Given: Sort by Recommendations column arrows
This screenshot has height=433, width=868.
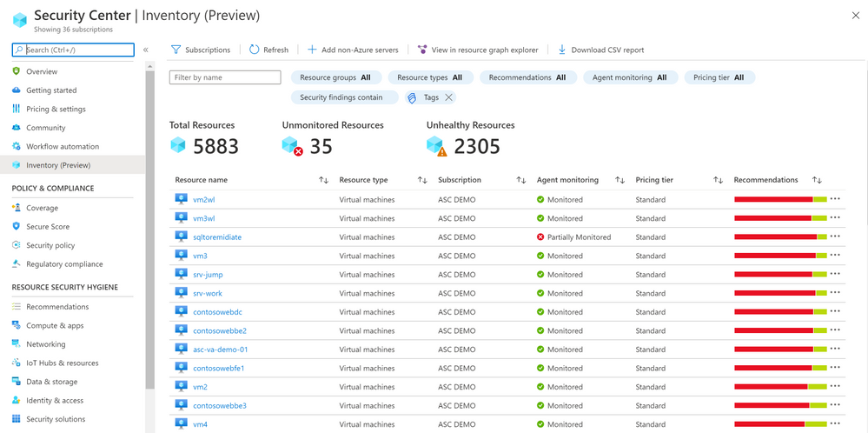Looking at the screenshot, I should [817, 180].
